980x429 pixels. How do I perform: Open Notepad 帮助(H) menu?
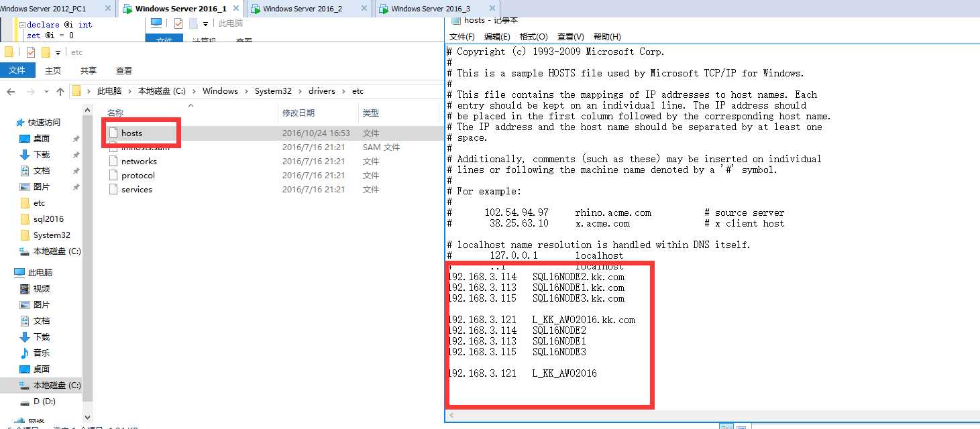pyautogui.click(x=607, y=37)
